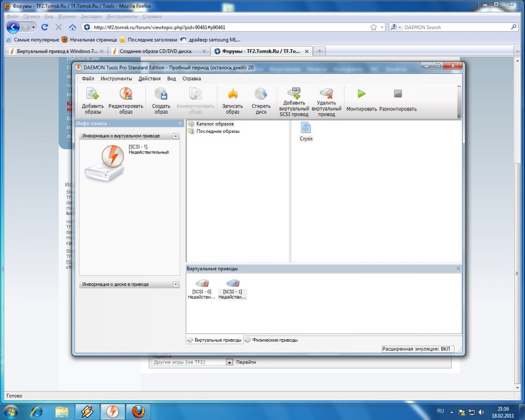Screen dimensions: 525x420
Task: Open the Самые популярные bookmarks folder
Action: (33, 40)
